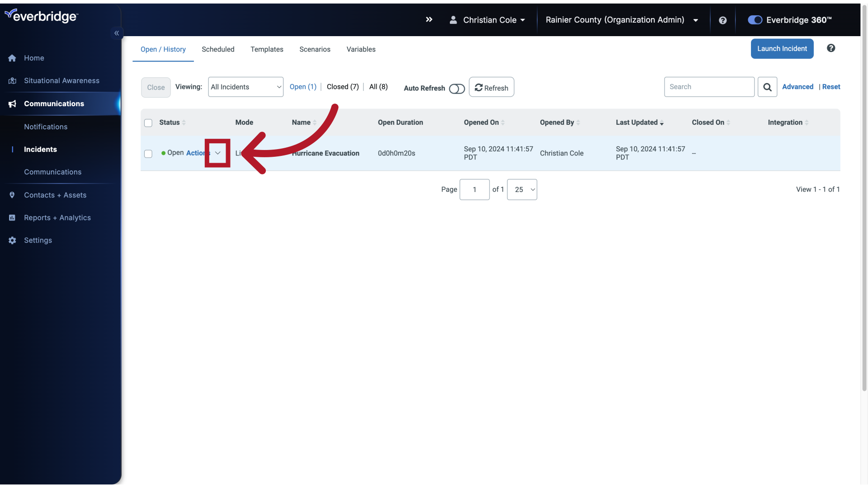Expand the incidents per page dropdown
This screenshot has width=868, height=488.
(x=522, y=189)
